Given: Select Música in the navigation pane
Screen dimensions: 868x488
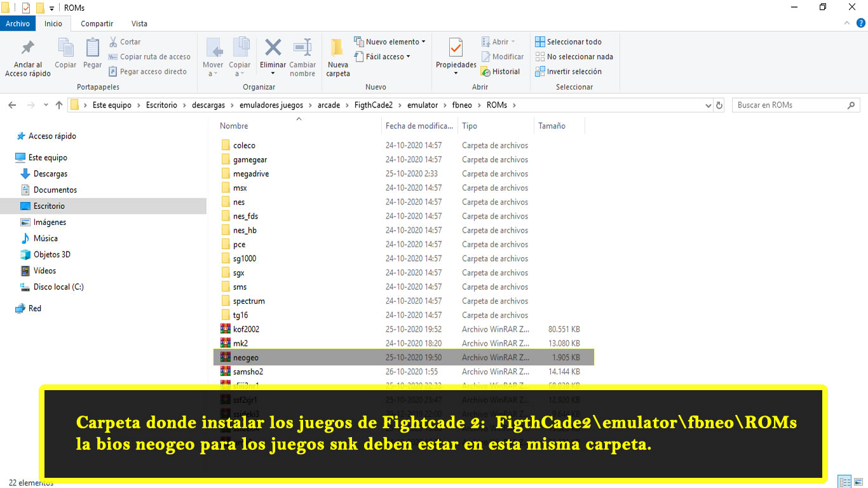Looking at the screenshot, I should (46, 238).
